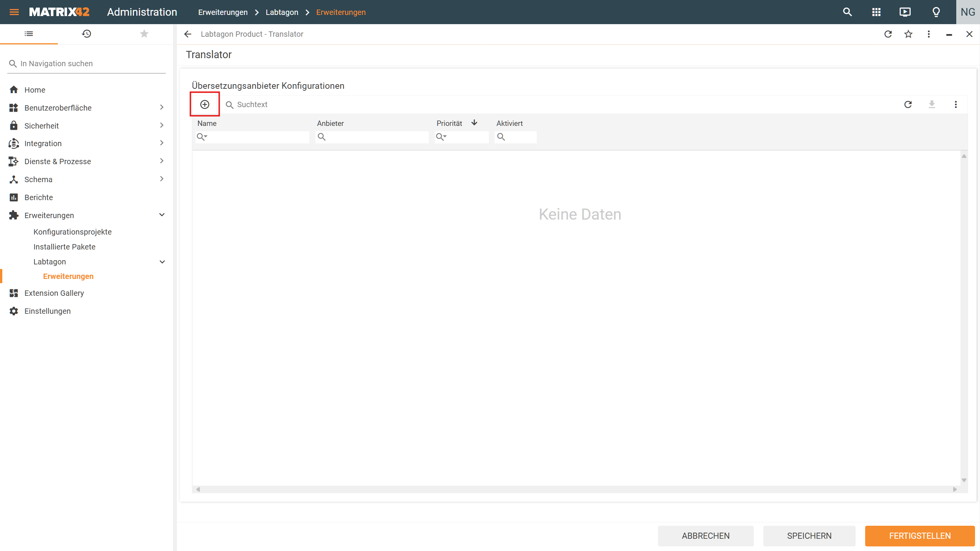Viewport: 980px width, 551px height.
Task: Open Berichte in the navigation
Action: tap(39, 197)
